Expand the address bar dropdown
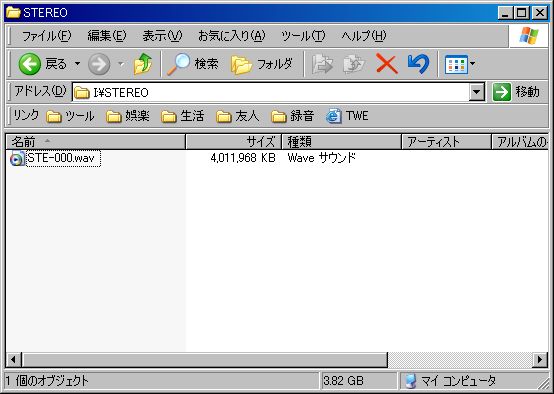The width and height of the screenshot is (554, 394). [477, 93]
